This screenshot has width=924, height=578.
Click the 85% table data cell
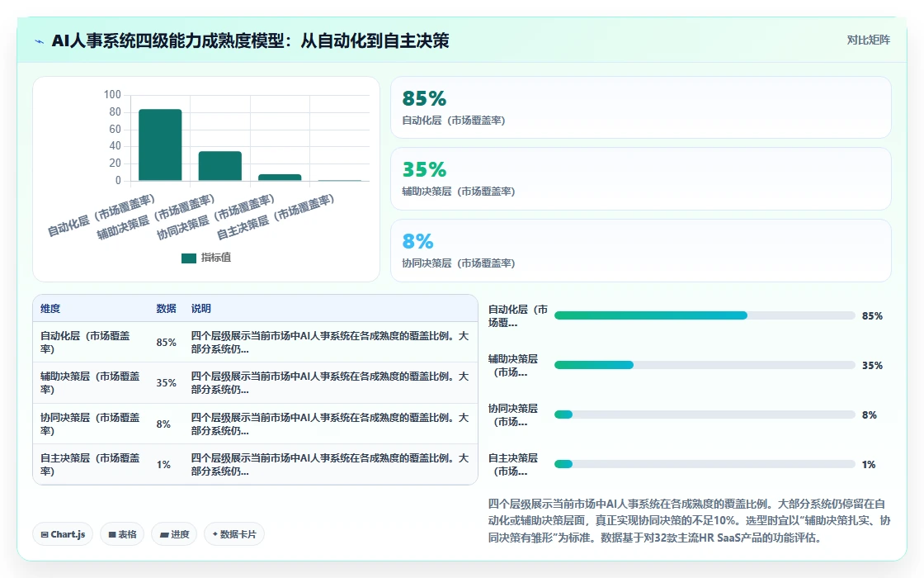[166, 343]
